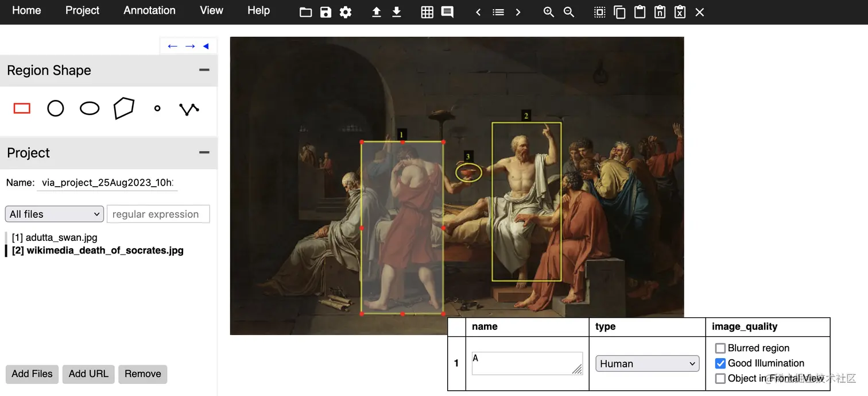Open project folder icon in toolbar
Viewport: 868px width, 396px height.
tap(305, 12)
